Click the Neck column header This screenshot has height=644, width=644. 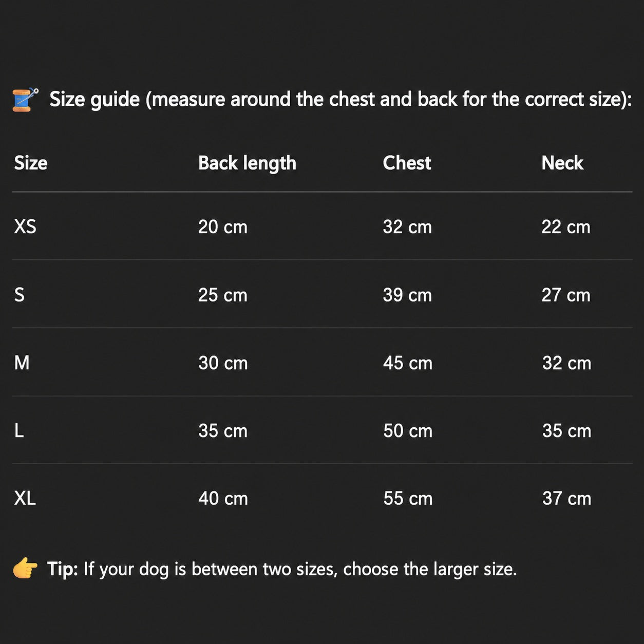pyautogui.click(x=562, y=163)
